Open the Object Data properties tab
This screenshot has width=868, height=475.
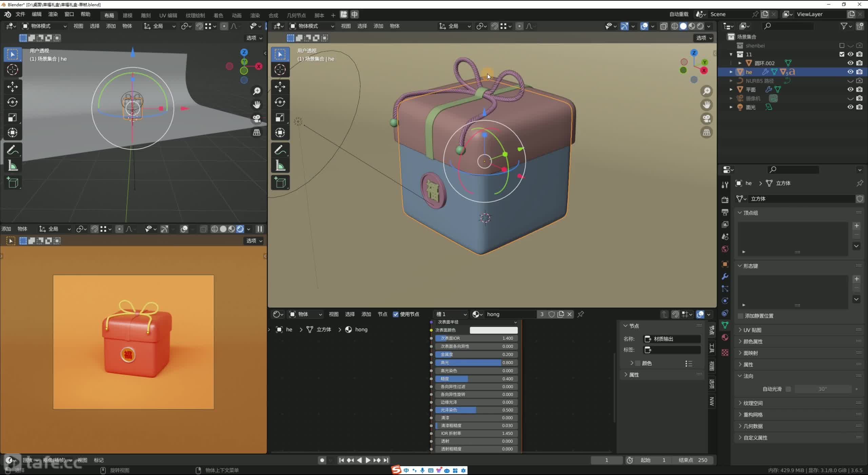725,325
